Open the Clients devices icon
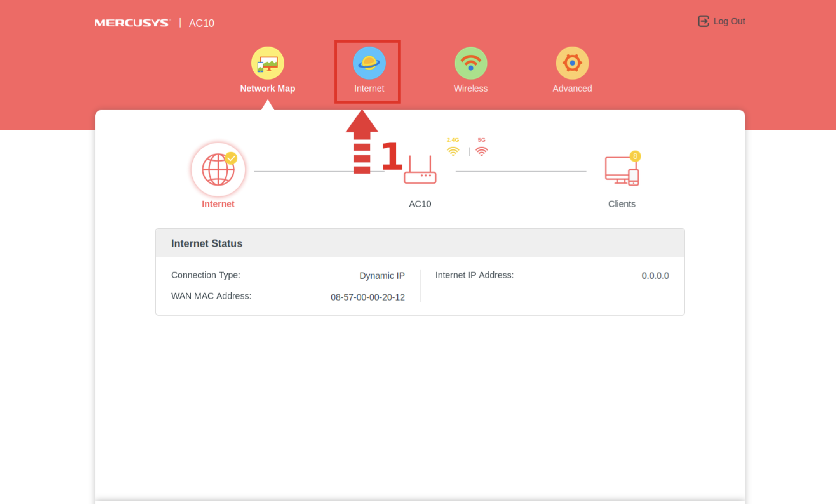 tap(621, 171)
